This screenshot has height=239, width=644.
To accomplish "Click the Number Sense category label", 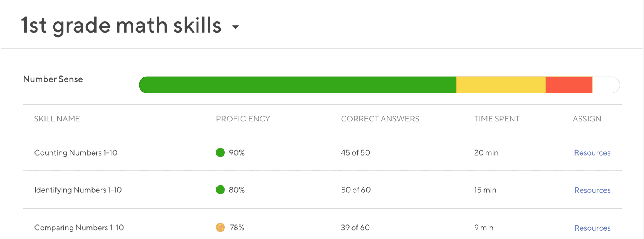I will 53,79.
